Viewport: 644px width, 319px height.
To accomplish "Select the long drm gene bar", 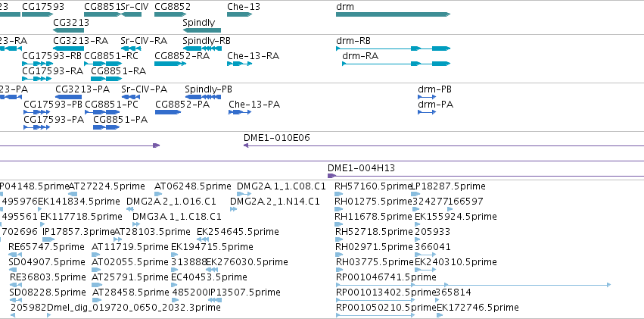I will coord(393,14).
